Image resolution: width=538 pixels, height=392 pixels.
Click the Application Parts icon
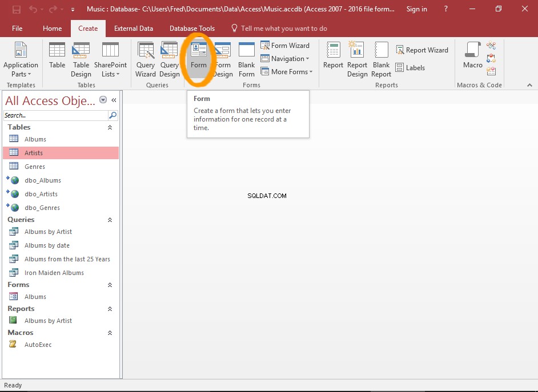pos(21,59)
